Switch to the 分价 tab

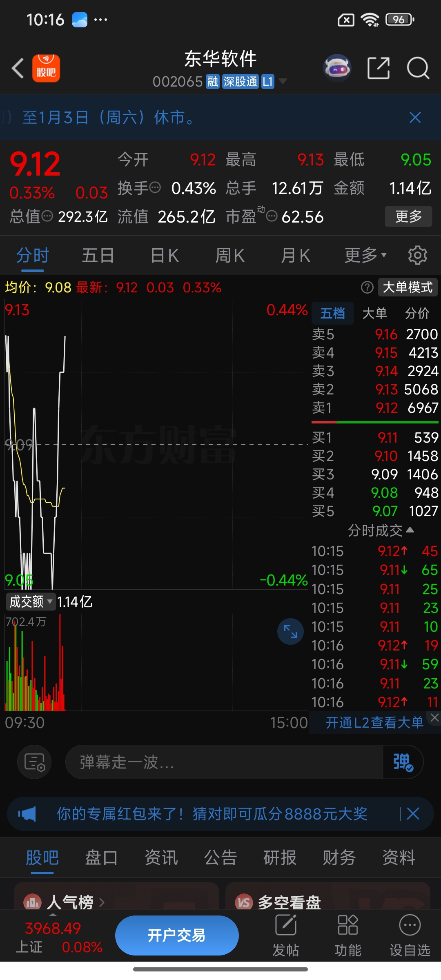(417, 313)
